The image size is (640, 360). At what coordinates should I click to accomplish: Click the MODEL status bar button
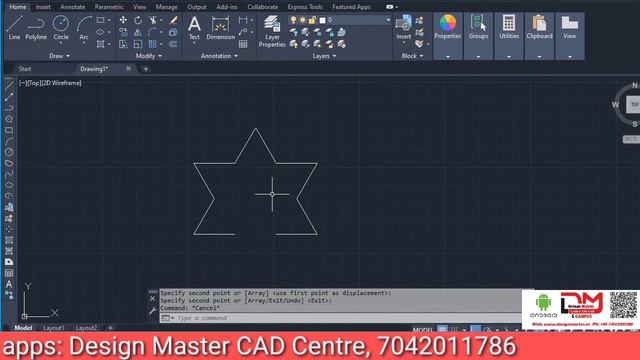click(422, 329)
